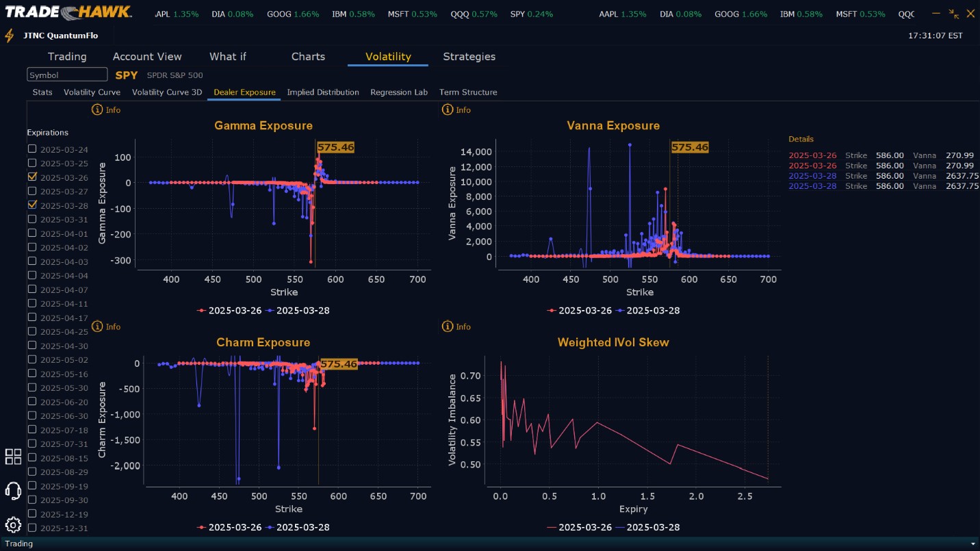980x551 pixels.
Task: Toggle 2025-03-26 in Weighted IVol Skew legend
Action: [x=580, y=528]
